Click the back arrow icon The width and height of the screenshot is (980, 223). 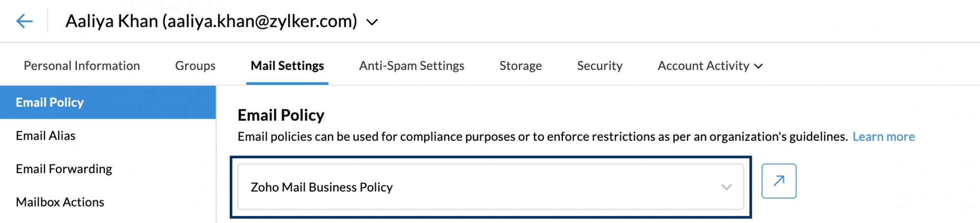coord(24,21)
